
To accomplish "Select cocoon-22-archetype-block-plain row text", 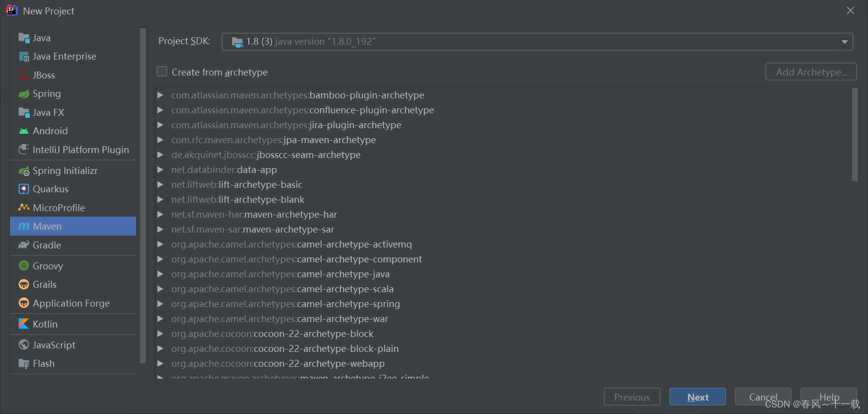I will pyautogui.click(x=285, y=349).
